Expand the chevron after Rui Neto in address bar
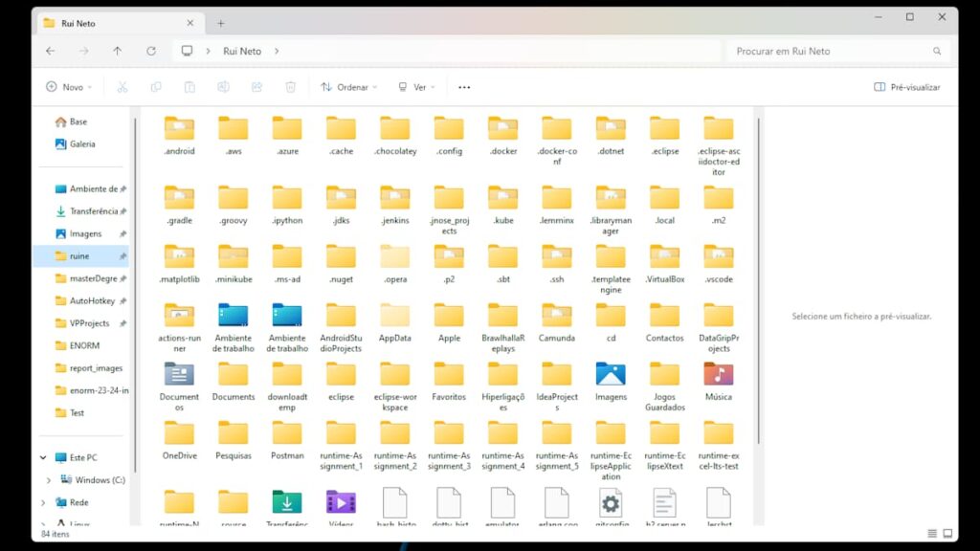The width and height of the screenshot is (980, 551). tap(277, 52)
